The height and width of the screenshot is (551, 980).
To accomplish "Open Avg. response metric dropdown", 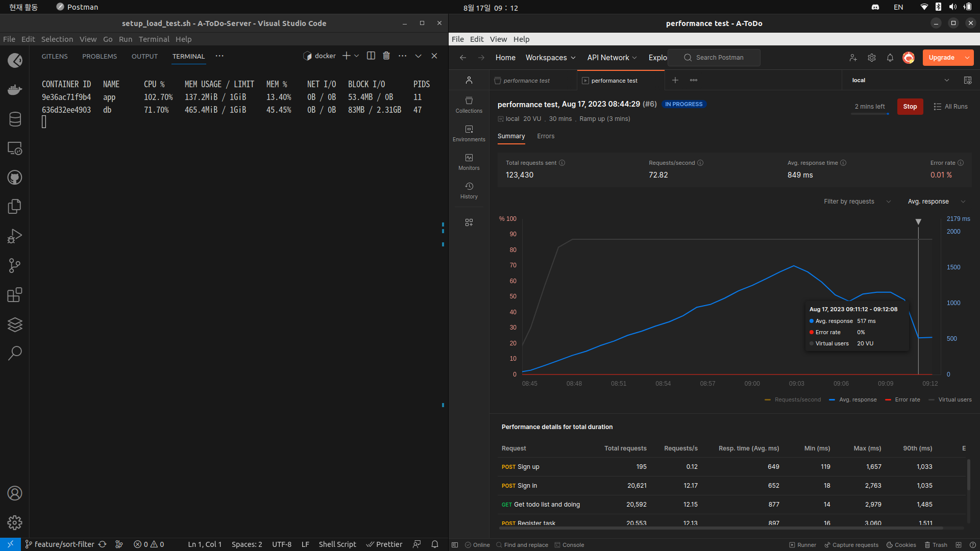I will (x=937, y=202).
